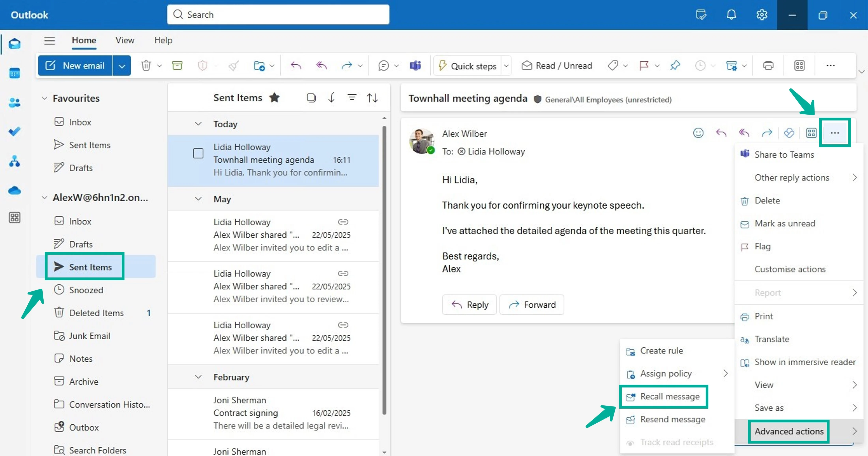The image size is (868, 456).
Task: Switch to the View tab
Action: [124, 40]
